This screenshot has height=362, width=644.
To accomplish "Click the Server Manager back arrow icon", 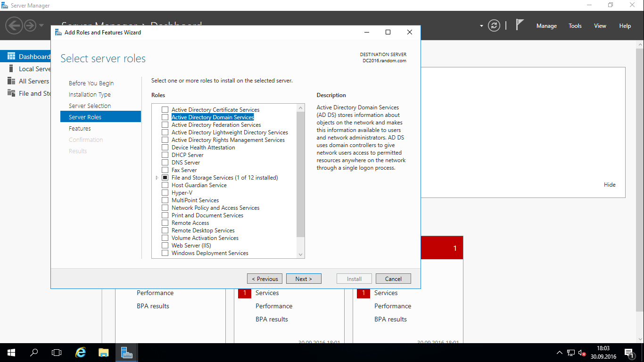I will (15, 25).
